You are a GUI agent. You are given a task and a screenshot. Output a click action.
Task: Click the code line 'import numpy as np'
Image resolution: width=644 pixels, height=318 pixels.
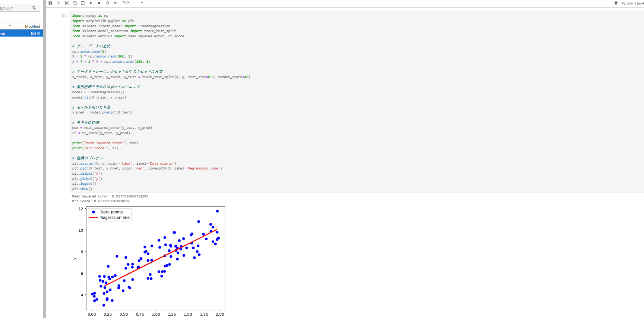coord(90,16)
